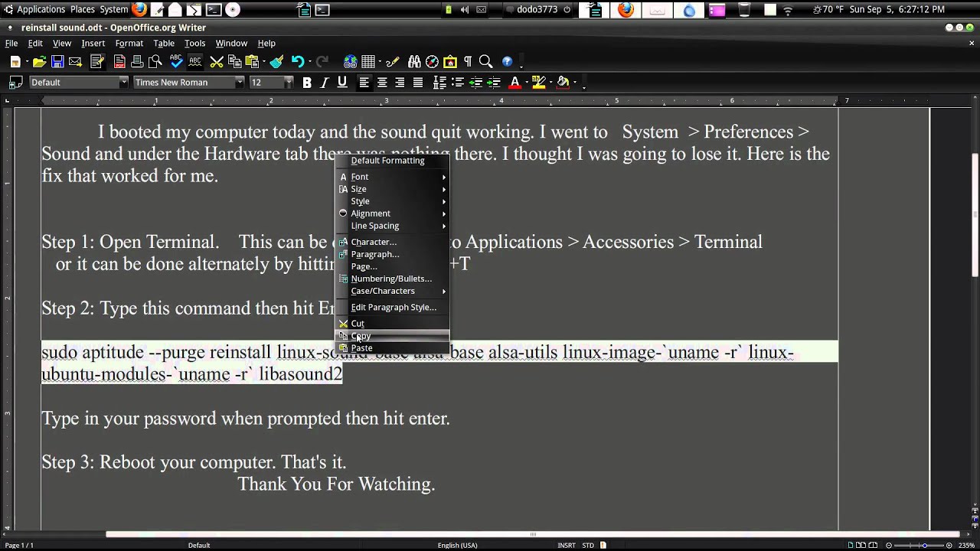Open the font size 12 dropdown
Screen dimensions: 980x551
coord(289,82)
